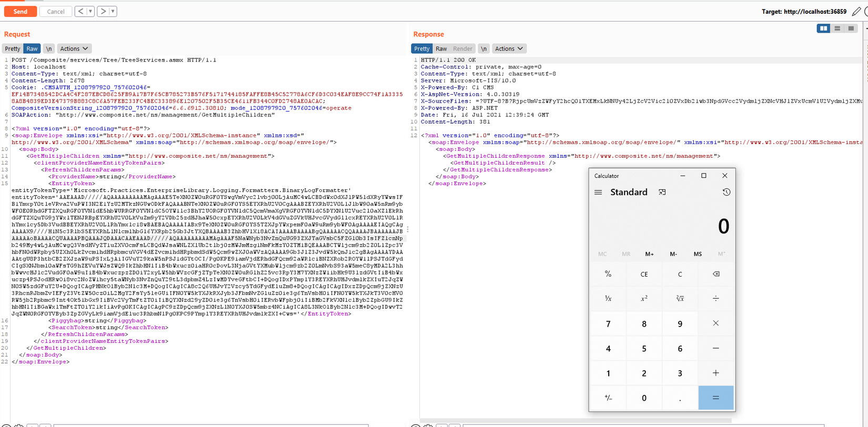Open the Response Actions dropdown
The width and height of the screenshot is (868, 427).
pos(509,48)
